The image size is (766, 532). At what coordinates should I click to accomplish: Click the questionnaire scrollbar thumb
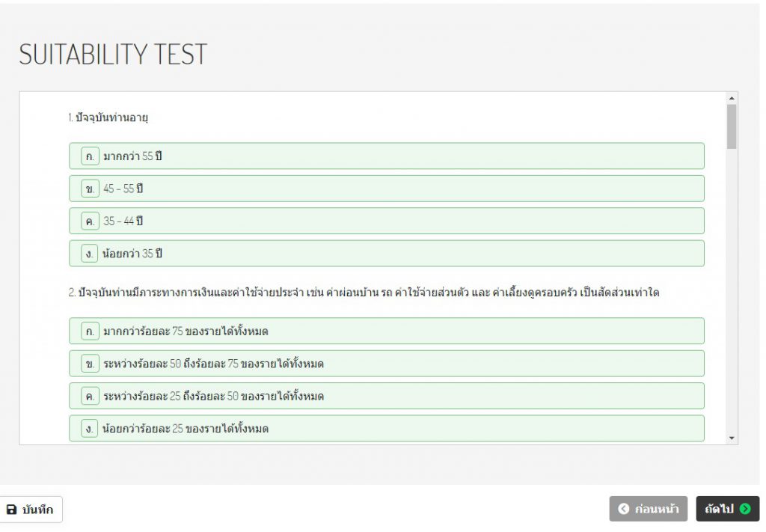coord(732,126)
